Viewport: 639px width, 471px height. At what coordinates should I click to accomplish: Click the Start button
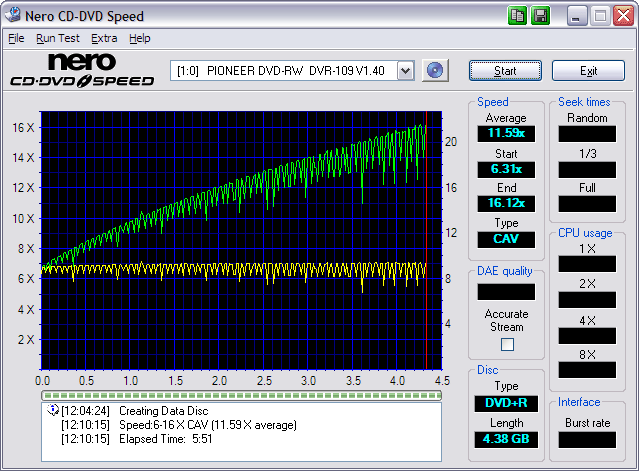(x=505, y=71)
